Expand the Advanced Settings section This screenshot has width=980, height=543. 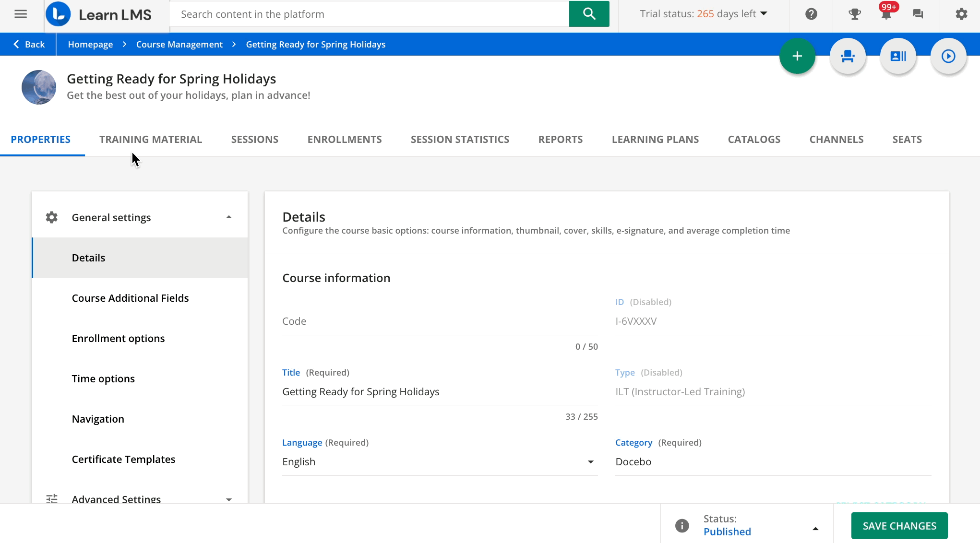click(229, 499)
